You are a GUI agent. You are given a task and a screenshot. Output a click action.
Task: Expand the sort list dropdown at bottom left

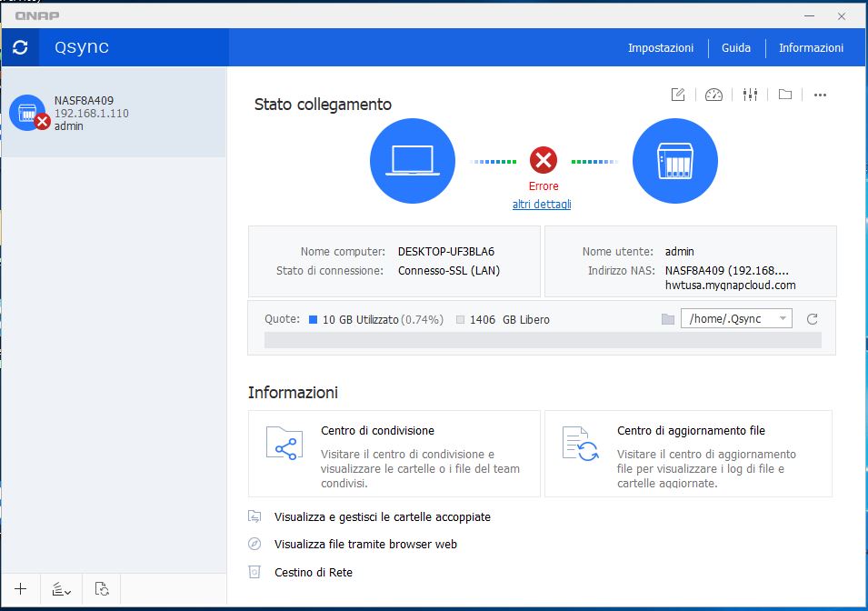62,589
